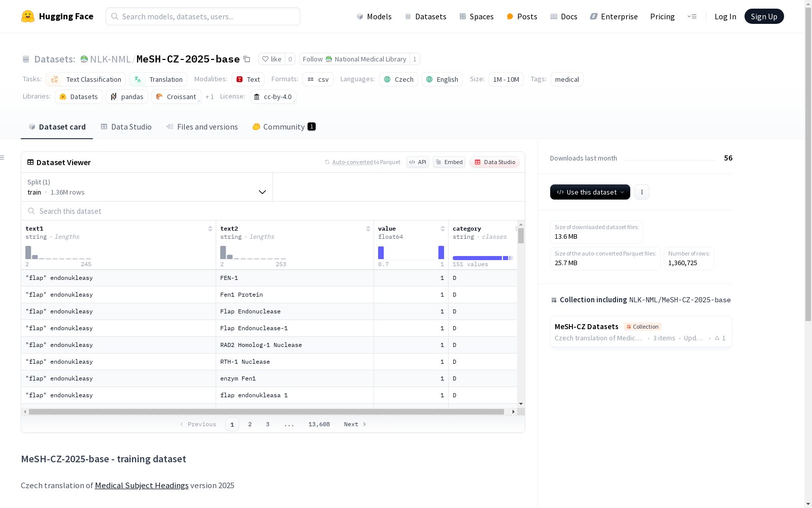
Task: Click the Embed button in viewer
Action: tap(449, 162)
